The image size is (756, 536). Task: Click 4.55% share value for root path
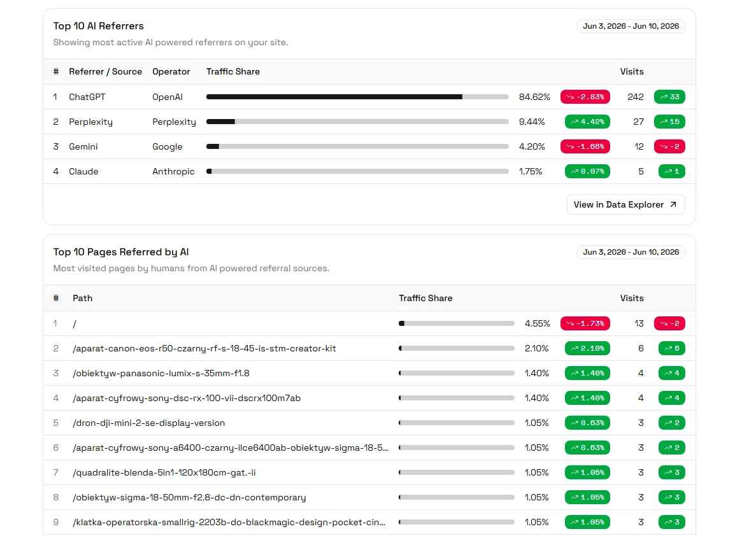[537, 323]
